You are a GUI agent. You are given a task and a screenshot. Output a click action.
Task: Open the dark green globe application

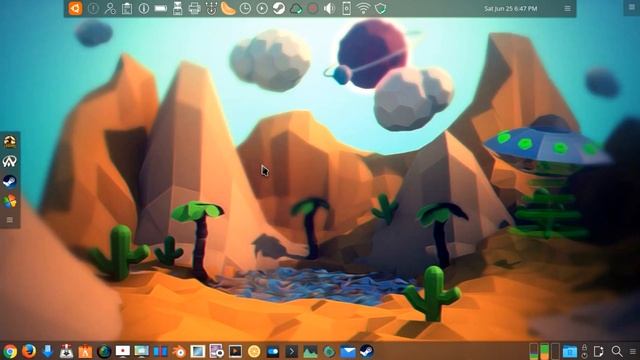point(104,351)
